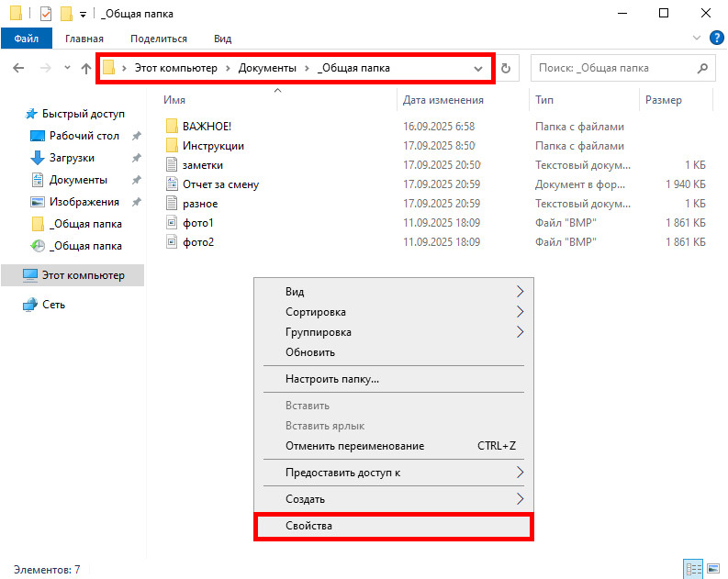Click the Up one level arrow
Screen dimensions: 728x579
(x=86, y=68)
